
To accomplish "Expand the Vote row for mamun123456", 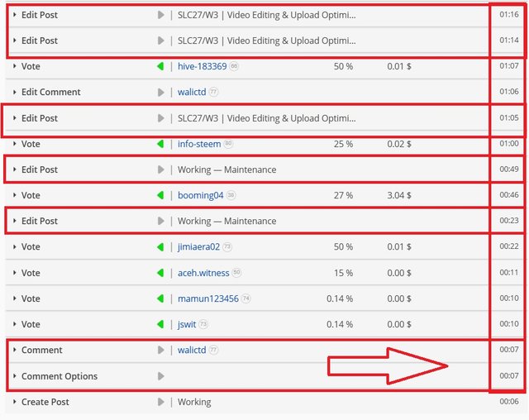I will tap(15, 298).
